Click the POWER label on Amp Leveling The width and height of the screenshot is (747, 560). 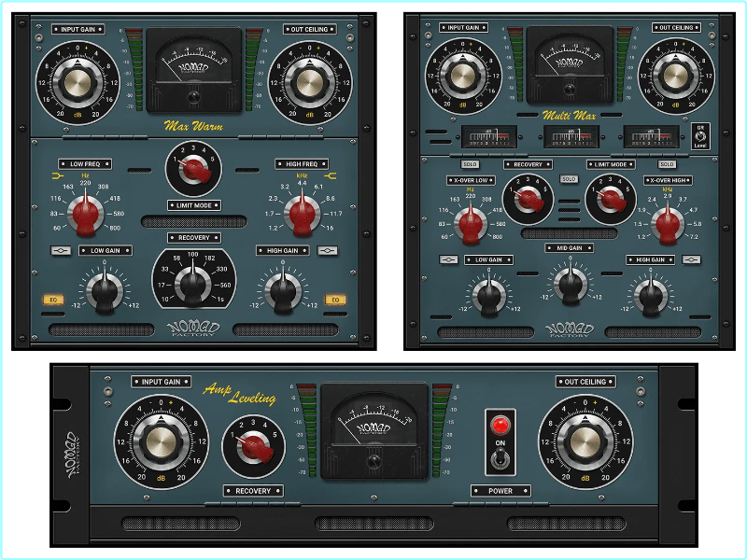(x=500, y=491)
